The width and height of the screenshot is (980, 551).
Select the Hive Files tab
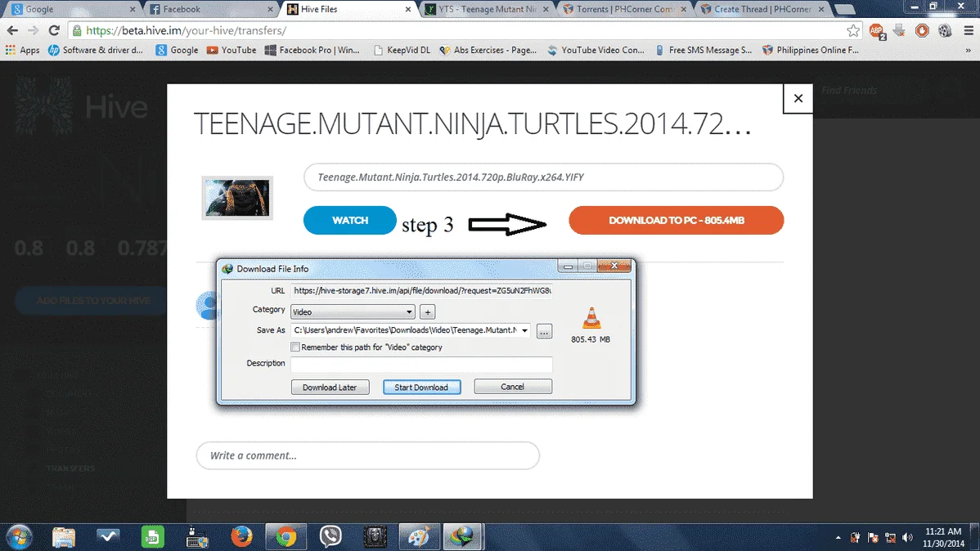[x=348, y=9]
